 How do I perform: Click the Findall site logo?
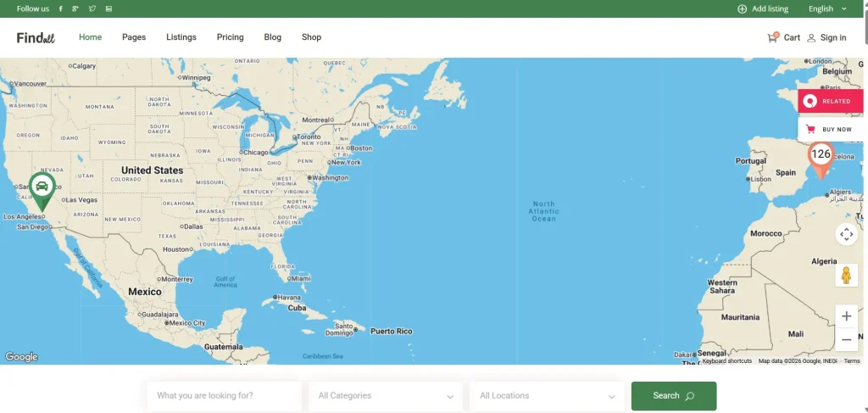click(x=36, y=37)
